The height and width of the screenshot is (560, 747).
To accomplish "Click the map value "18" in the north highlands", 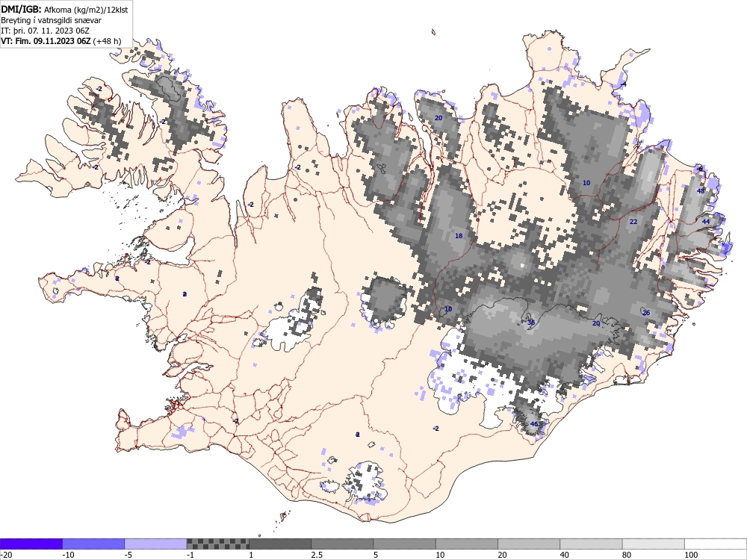I will coord(459,236).
